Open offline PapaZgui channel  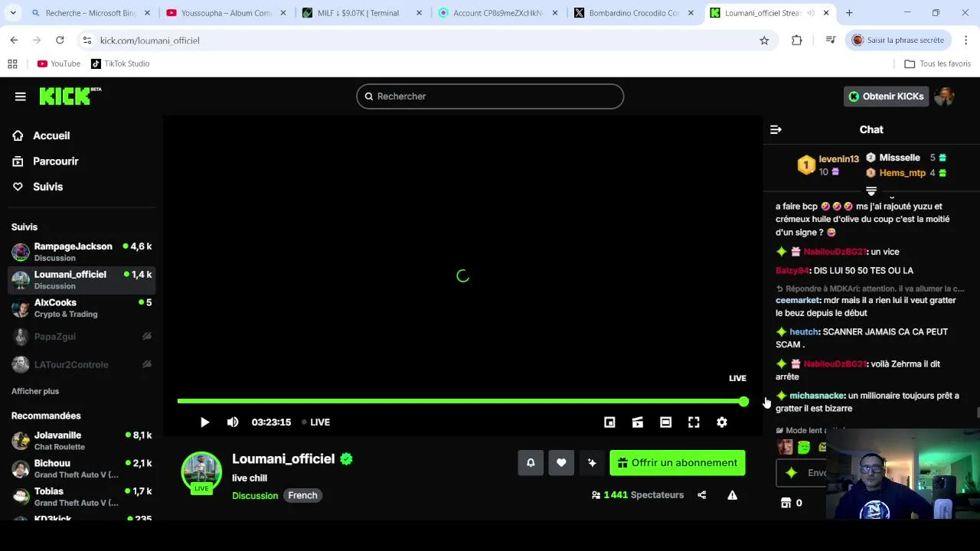pos(81,337)
